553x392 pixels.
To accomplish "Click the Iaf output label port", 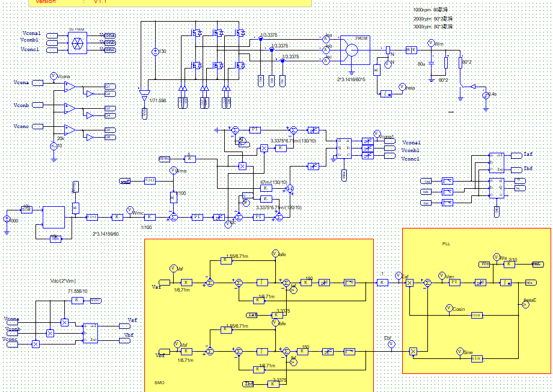I will coord(516,156).
